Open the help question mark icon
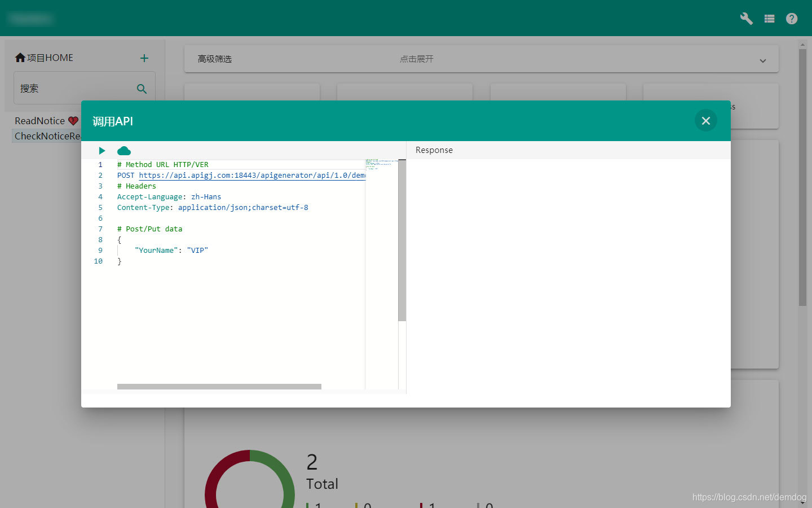 [792, 19]
